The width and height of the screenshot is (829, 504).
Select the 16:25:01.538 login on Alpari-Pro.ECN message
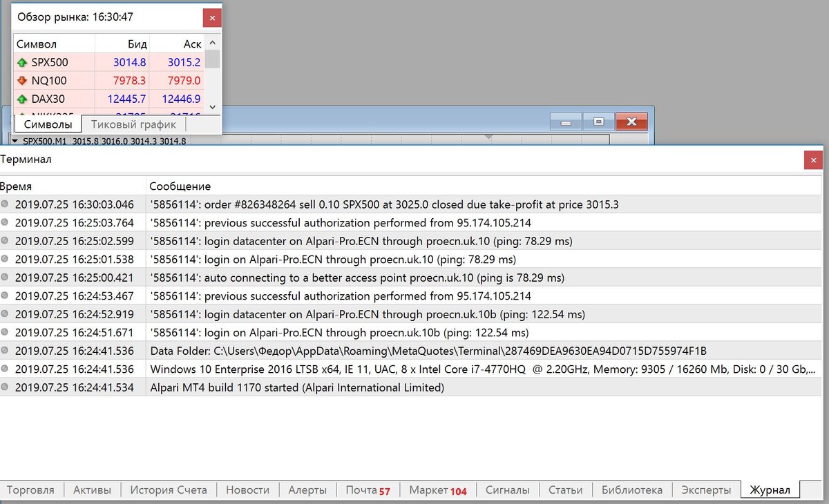click(333, 260)
